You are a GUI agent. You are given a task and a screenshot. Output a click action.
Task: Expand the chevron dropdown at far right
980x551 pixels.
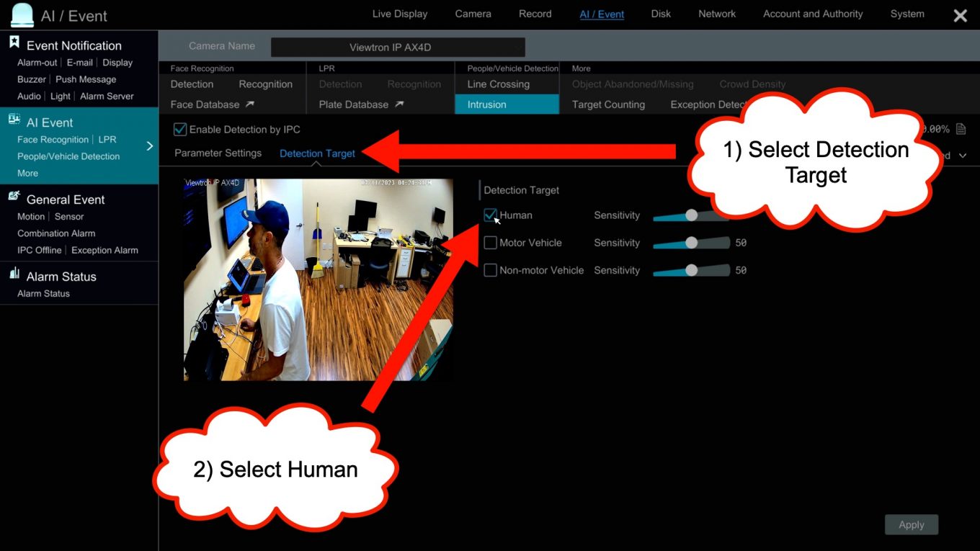pyautogui.click(x=963, y=156)
